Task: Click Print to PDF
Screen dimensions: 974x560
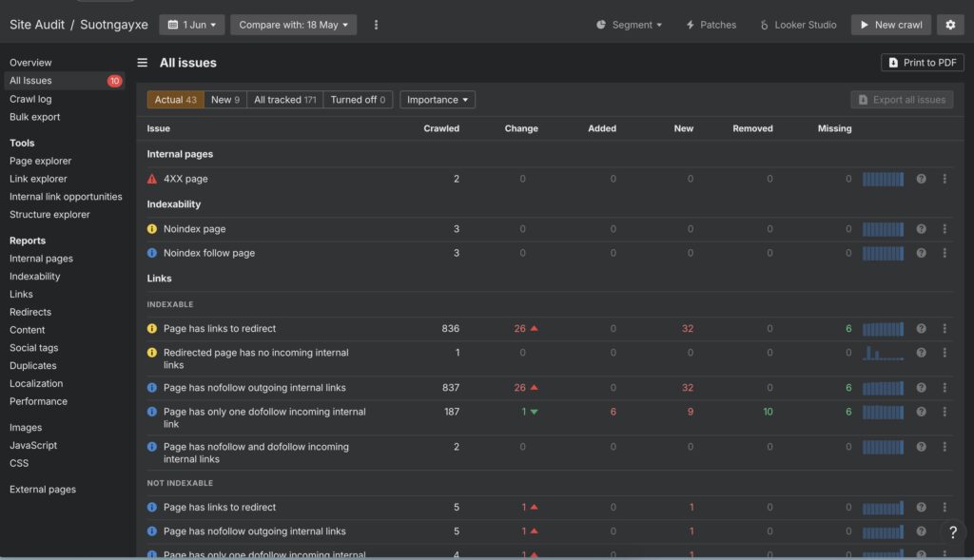Action: coord(923,63)
